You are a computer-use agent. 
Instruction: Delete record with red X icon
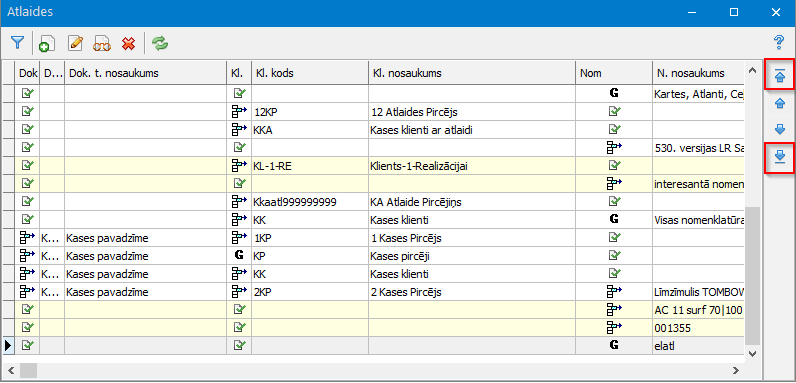[128, 44]
